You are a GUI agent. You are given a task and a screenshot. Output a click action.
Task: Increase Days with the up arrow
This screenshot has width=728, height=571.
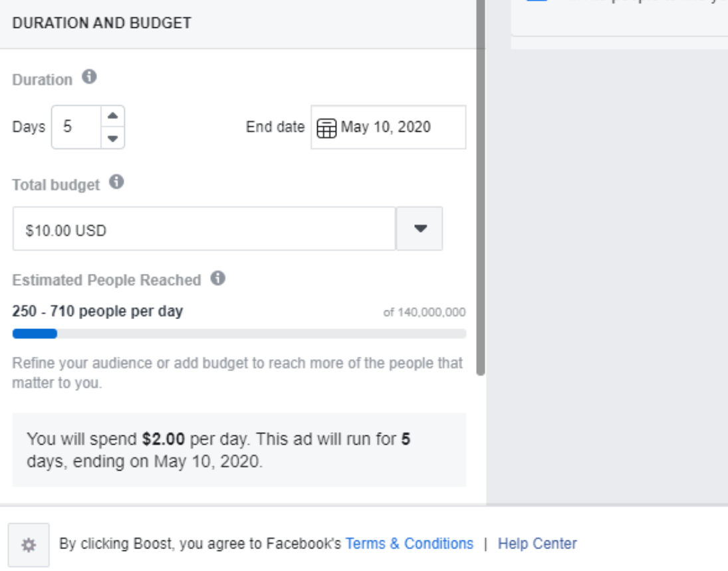112,116
